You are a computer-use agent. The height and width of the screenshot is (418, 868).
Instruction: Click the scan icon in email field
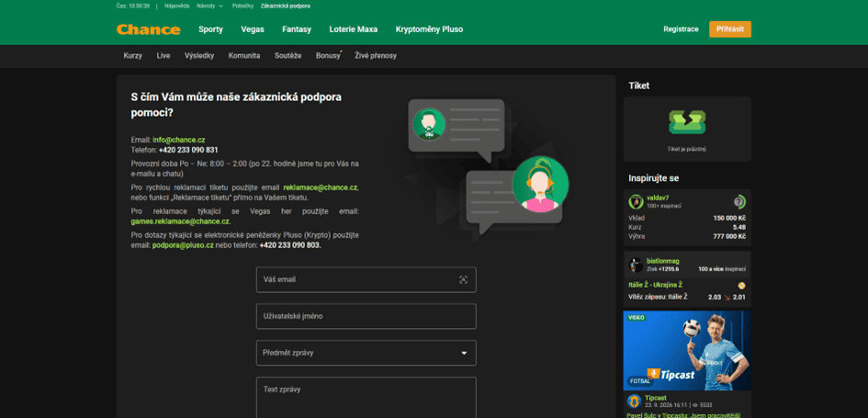[463, 279]
